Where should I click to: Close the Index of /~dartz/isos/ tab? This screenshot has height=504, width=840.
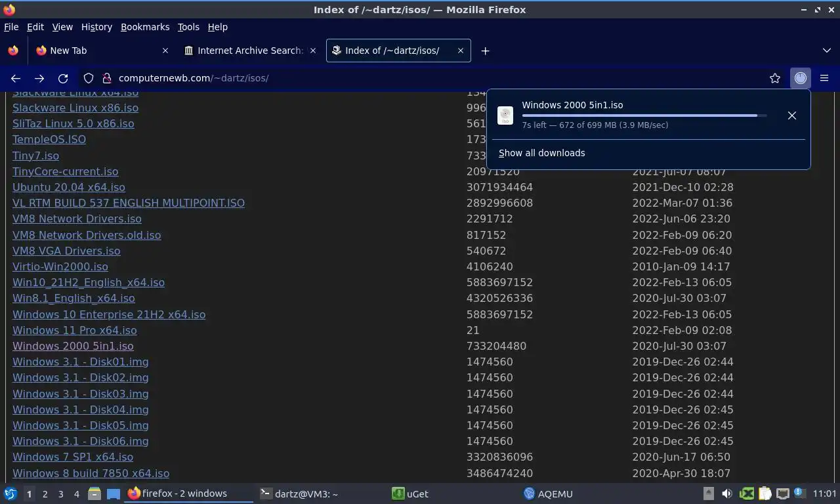[x=461, y=51]
